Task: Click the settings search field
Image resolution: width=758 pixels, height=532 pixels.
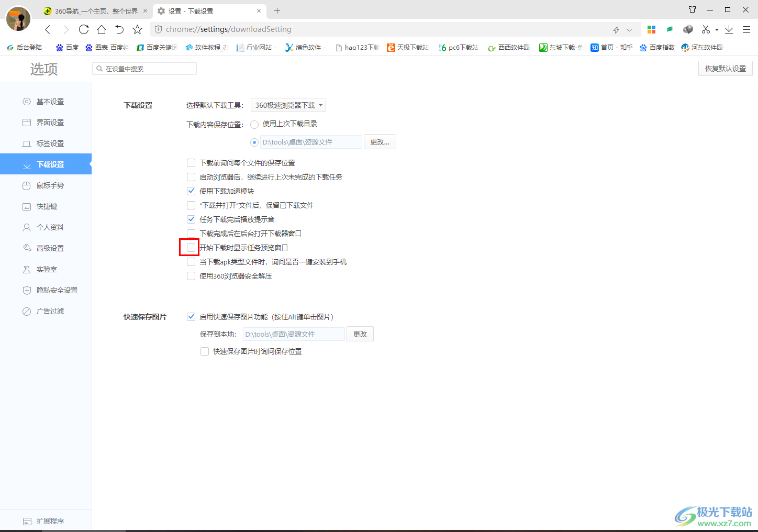Action: [x=144, y=69]
